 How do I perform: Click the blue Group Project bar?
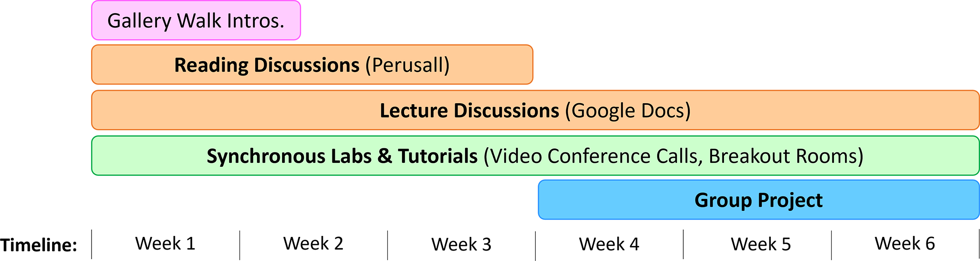coord(759,200)
